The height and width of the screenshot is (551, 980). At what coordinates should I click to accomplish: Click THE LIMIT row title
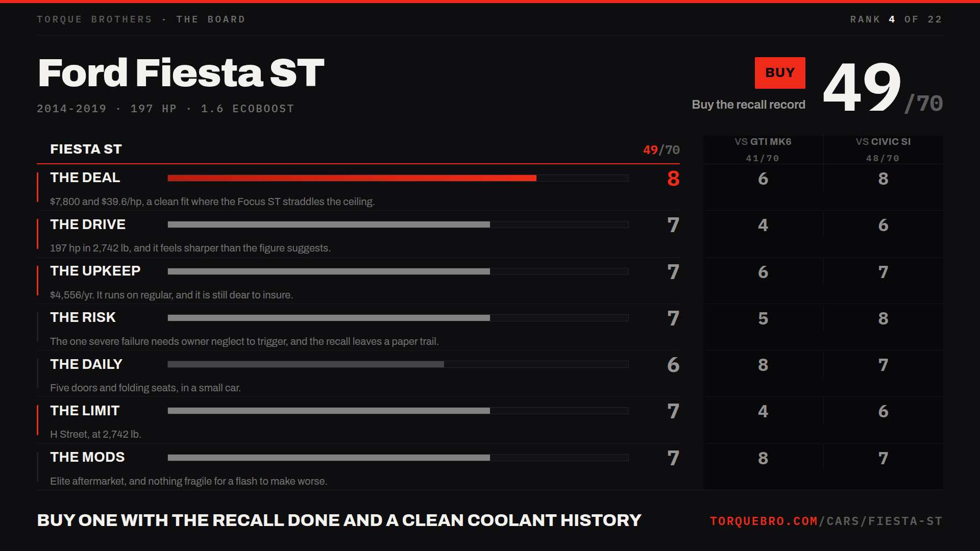(85, 411)
